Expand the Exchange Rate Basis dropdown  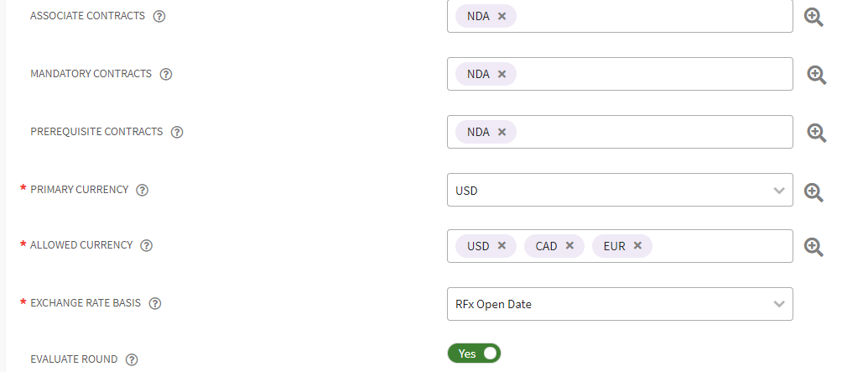[779, 304]
